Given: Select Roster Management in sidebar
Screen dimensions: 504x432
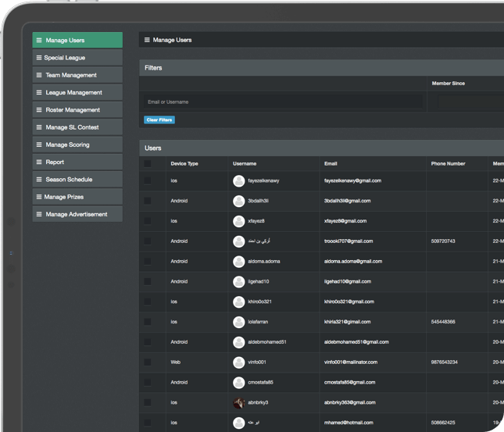Looking at the screenshot, I should (x=77, y=109).
